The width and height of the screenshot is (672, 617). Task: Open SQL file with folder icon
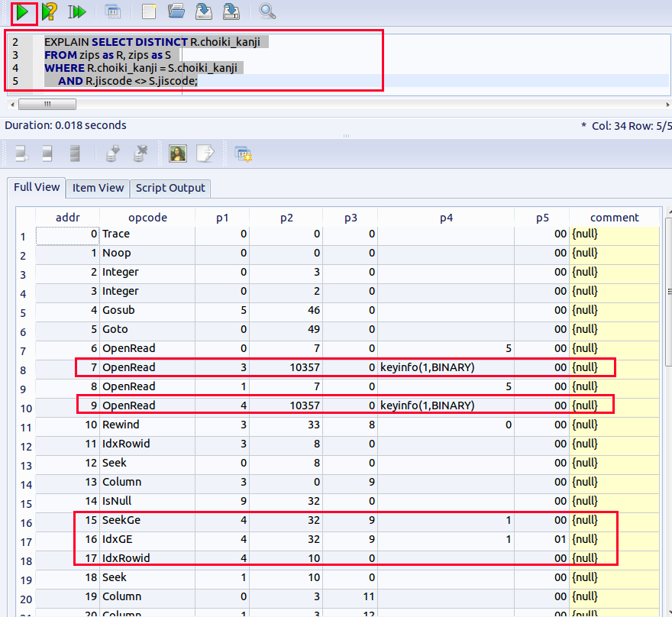tap(176, 11)
